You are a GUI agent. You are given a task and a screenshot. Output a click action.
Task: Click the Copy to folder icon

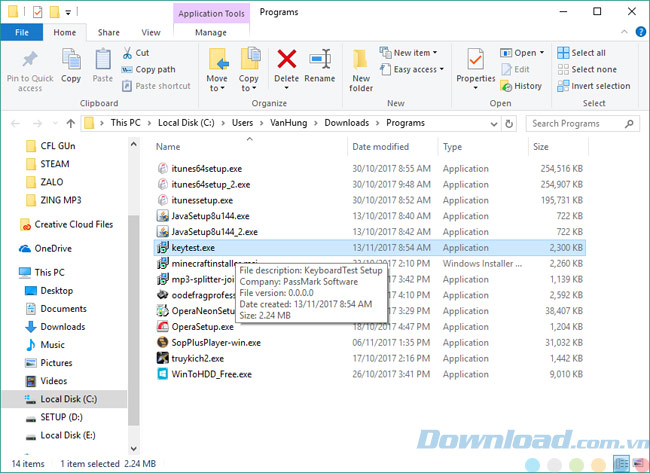click(x=250, y=59)
